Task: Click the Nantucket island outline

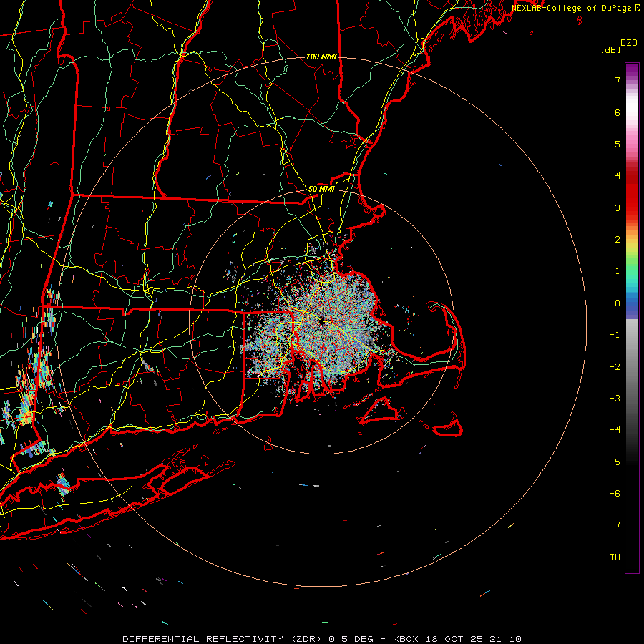Action: click(x=448, y=426)
